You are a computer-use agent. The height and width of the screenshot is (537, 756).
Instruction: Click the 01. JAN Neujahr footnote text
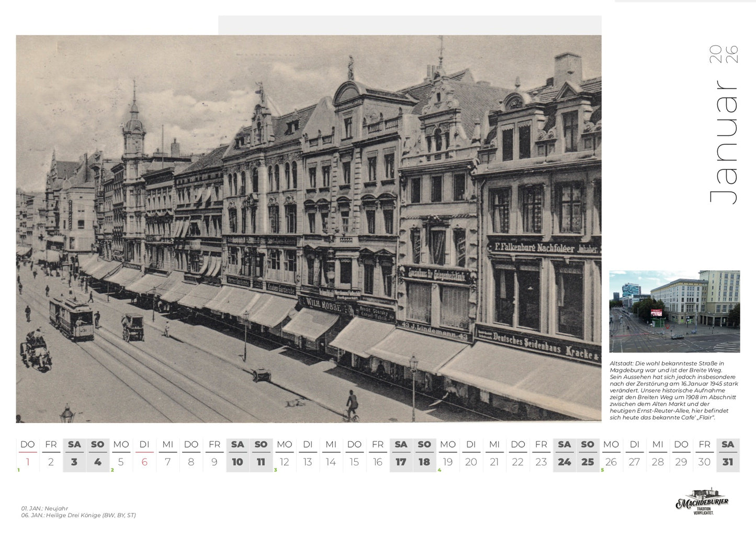(44, 508)
